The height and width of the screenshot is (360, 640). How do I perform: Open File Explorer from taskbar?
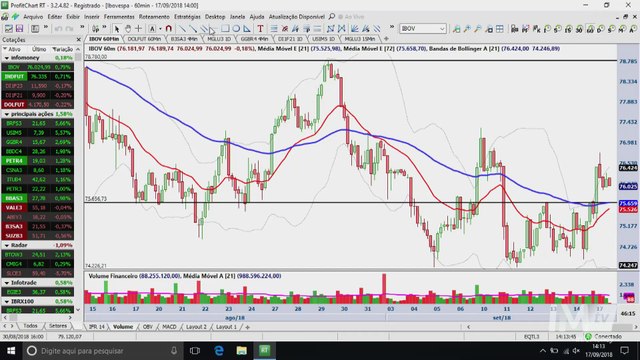[x=242, y=351]
